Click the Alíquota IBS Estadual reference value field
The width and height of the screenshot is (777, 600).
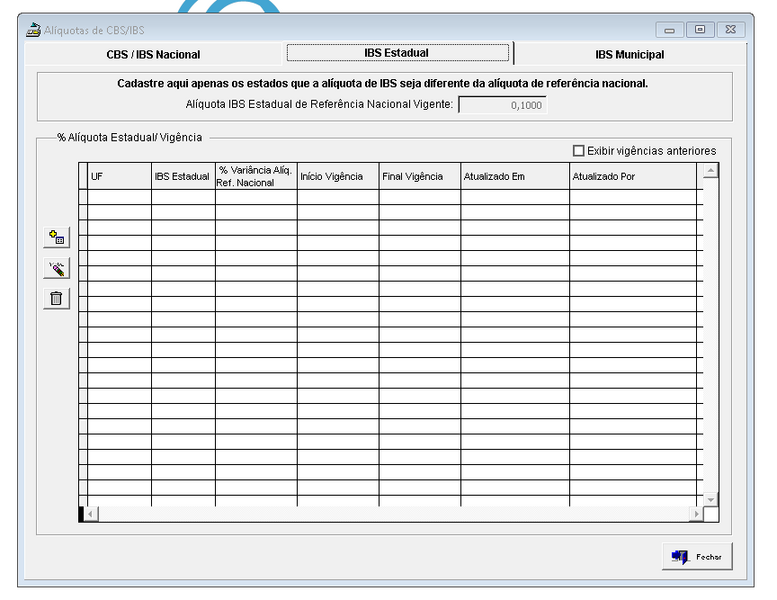pos(503,104)
